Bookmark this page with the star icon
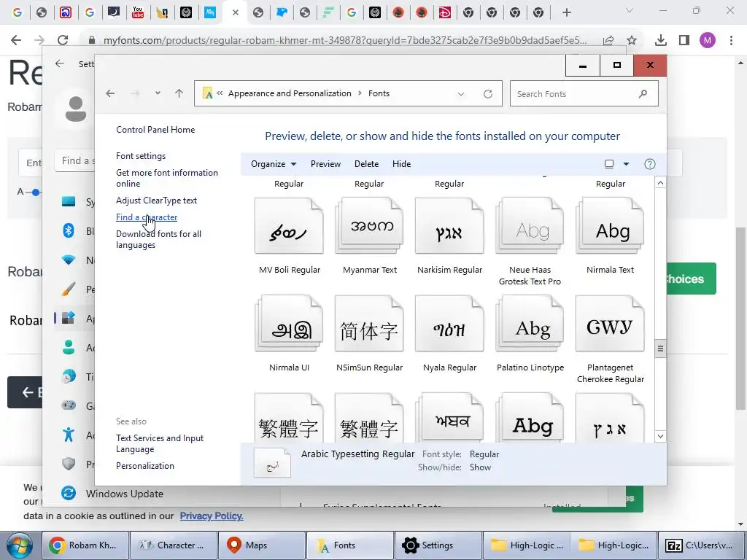The image size is (747, 560). pos(632,40)
